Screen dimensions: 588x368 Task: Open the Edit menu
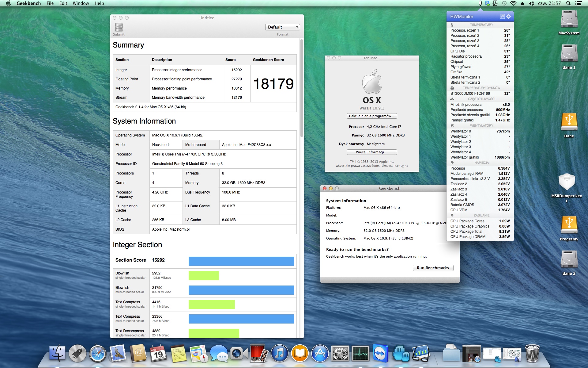[63, 3]
